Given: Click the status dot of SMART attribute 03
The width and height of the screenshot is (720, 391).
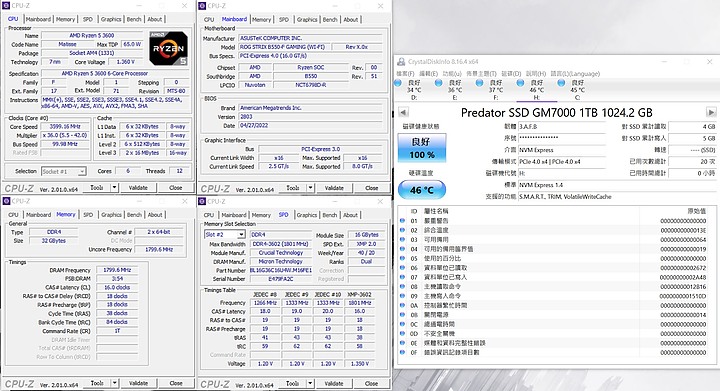Looking at the screenshot, I should click(402, 239).
